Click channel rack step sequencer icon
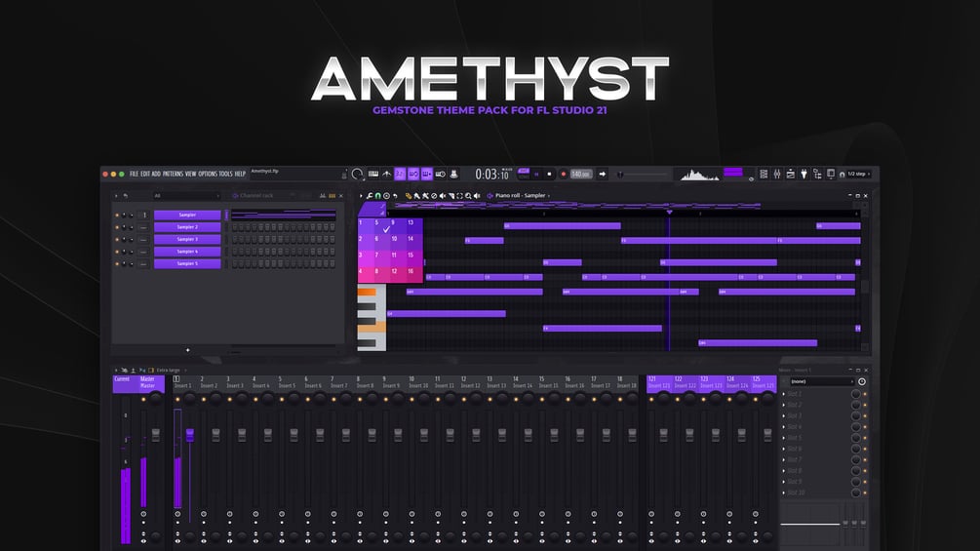This screenshot has width=980, height=551. pyautogui.click(x=332, y=196)
